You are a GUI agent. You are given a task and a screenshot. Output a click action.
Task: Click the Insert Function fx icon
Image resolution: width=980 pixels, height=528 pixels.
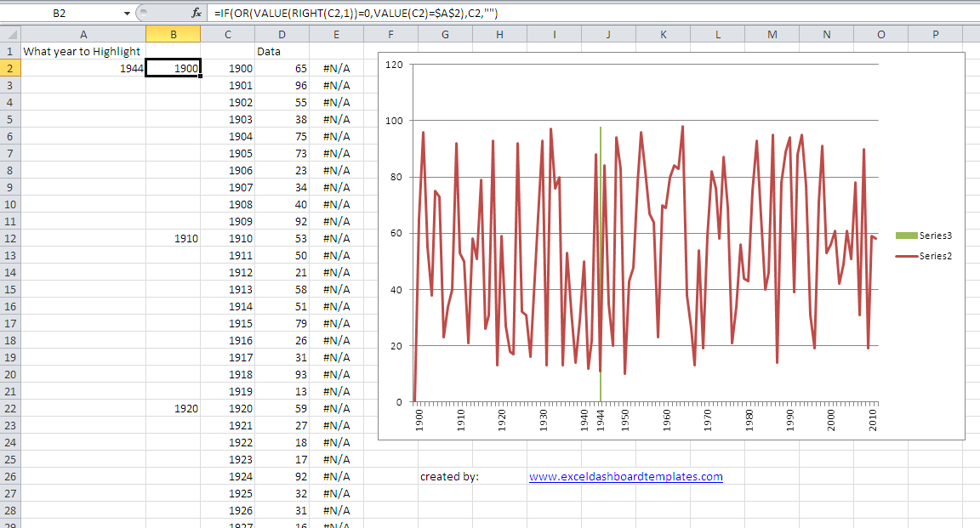pyautogui.click(x=197, y=13)
